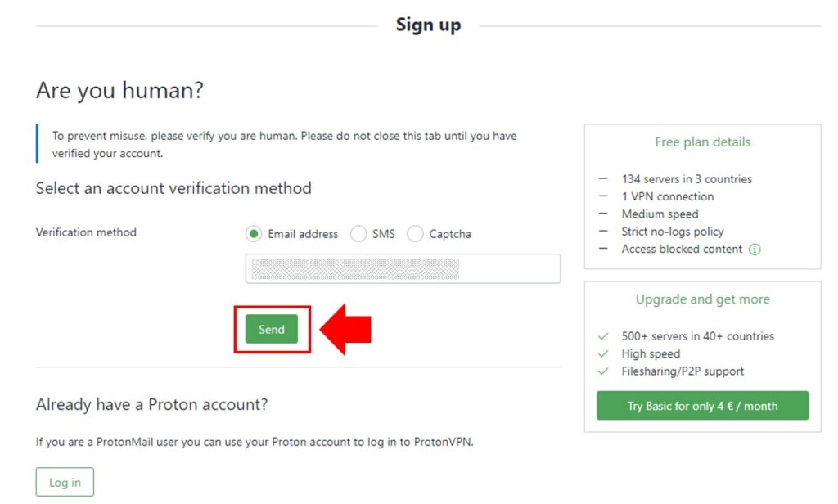Viewport: 838px width, 504px height.
Task: Click the Upgrade and get more heading
Action: pos(702,299)
